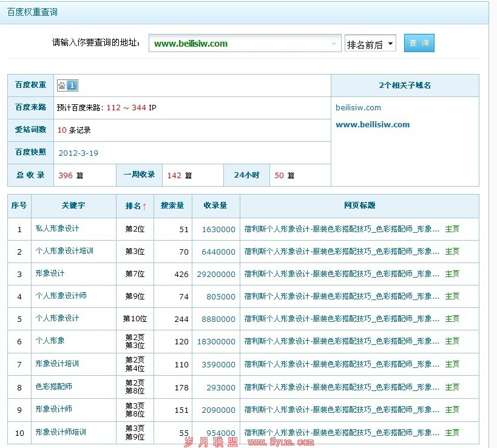
Task: Open the address input dropdown arrow
Action: point(334,44)
